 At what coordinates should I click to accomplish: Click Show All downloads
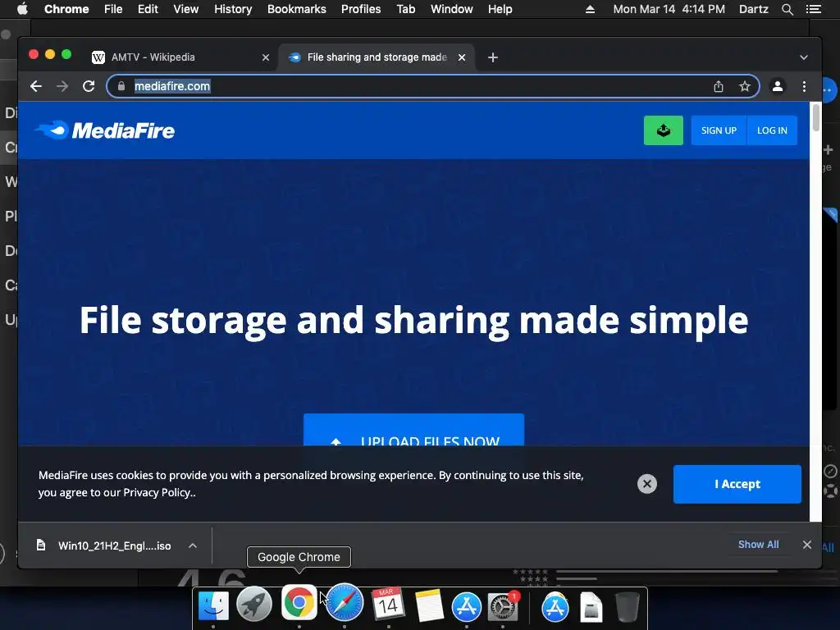(x=758, y=545)
